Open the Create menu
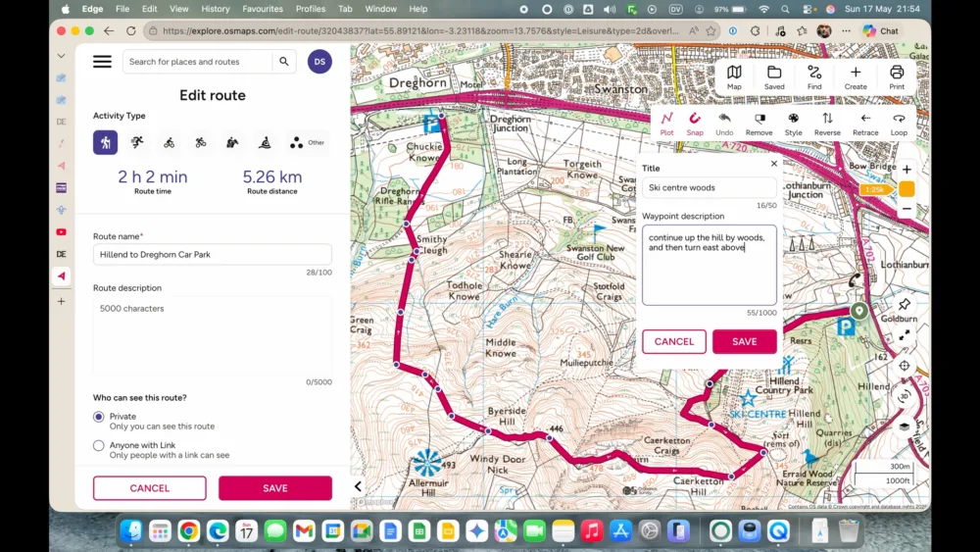980x552 pixels. [856, 77]
